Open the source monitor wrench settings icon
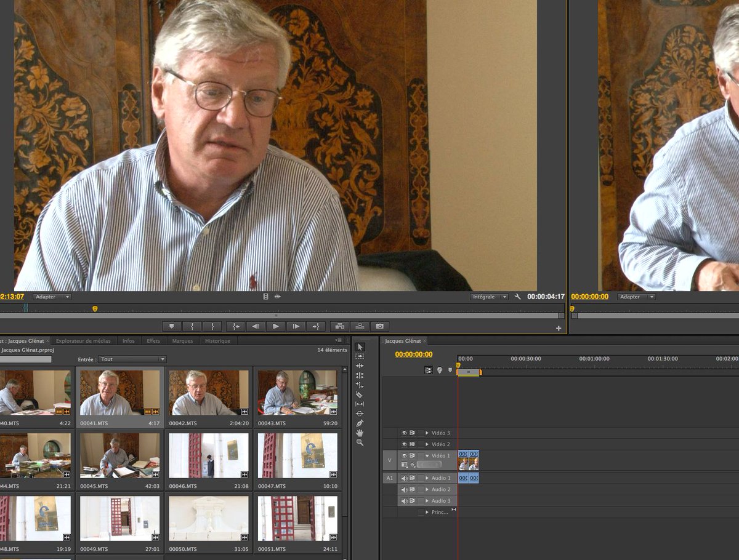739x560 pixels. pyautogui.click(x=517, y=296)
